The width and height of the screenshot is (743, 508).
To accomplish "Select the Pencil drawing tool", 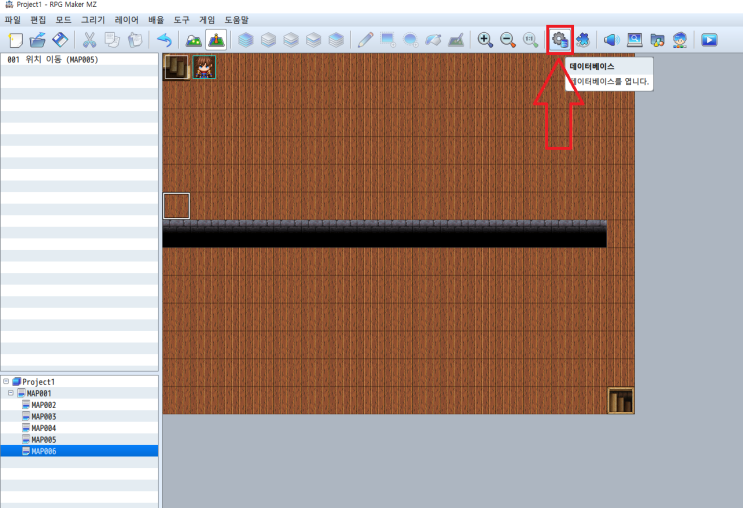I will 365,40.
